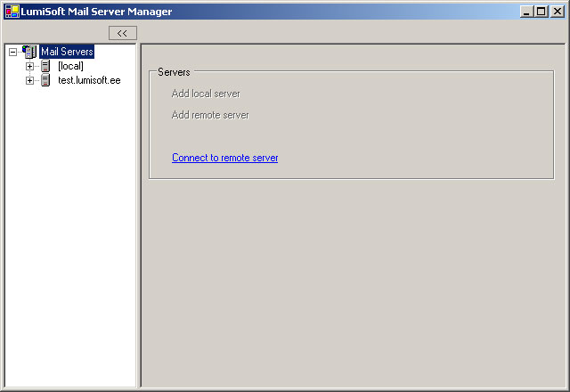The height and width of the screenshot is (392, 570).
Task: Hide the tree panel with << button
Action: click(x=122, y=33)
